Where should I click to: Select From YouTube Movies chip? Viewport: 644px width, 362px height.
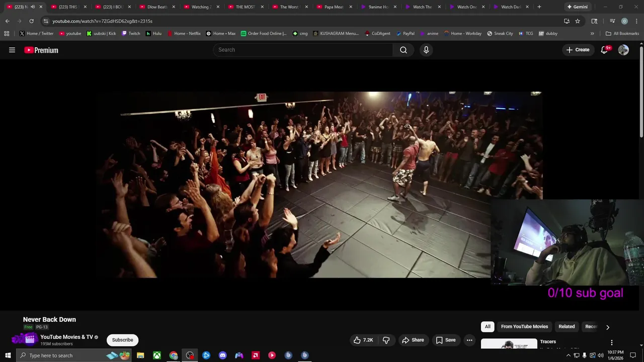(x=524, y=327)
